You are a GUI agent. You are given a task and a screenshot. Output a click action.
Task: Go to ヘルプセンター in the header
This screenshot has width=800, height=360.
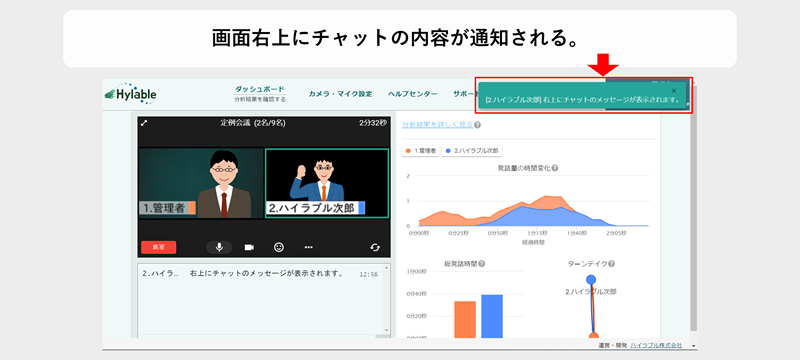[412, 94]
